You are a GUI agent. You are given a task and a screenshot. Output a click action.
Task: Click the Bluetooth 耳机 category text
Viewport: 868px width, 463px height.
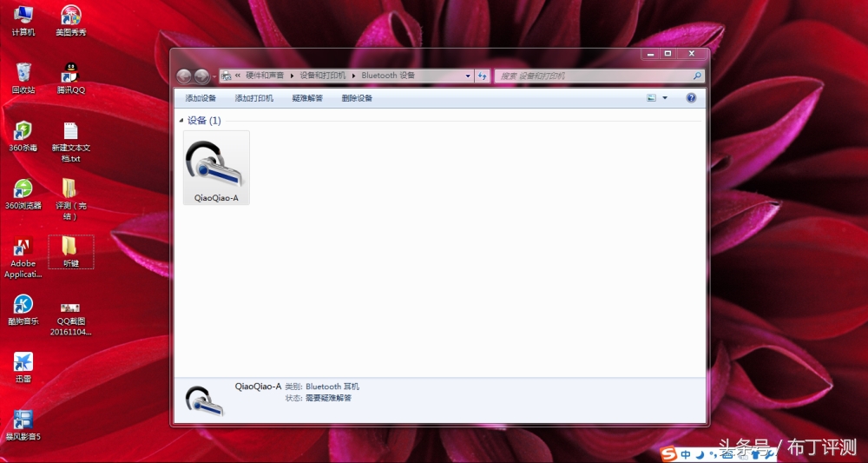(332, 387)
